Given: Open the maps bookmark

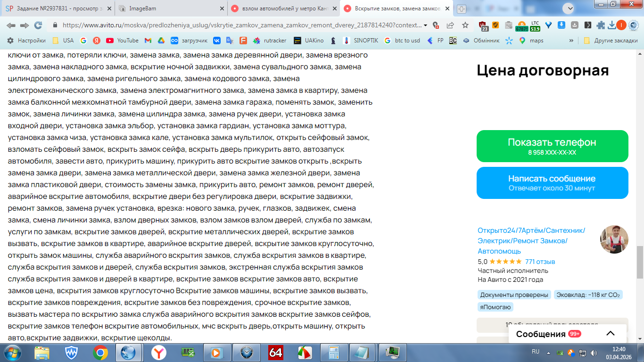Looking at the screenshot, I should pyautogui.click(x=531, y=41).
